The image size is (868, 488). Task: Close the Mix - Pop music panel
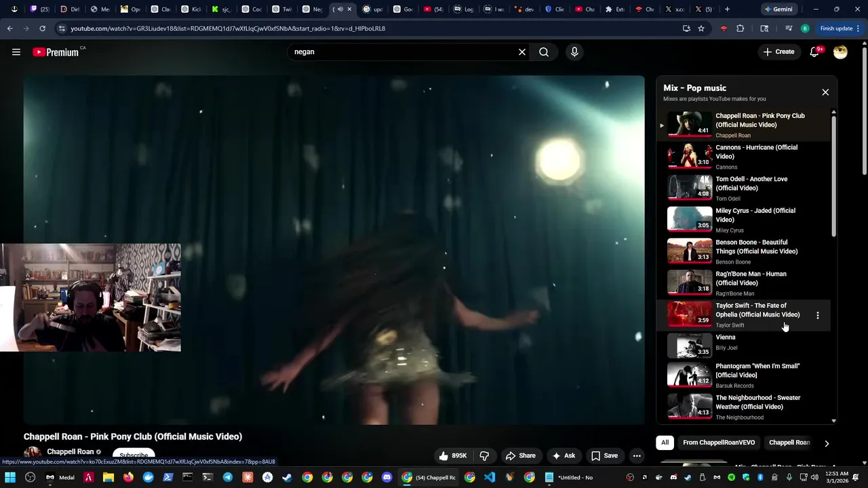(x=825, y=92)
